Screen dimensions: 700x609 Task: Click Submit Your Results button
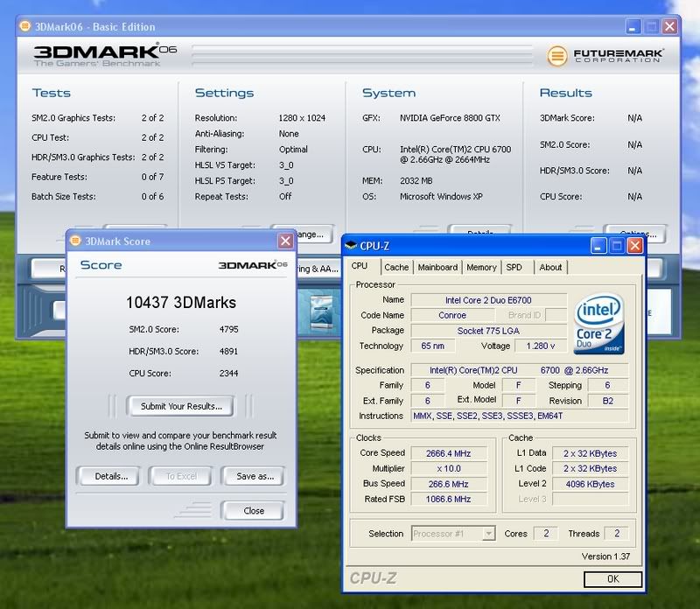coord(180,406)
